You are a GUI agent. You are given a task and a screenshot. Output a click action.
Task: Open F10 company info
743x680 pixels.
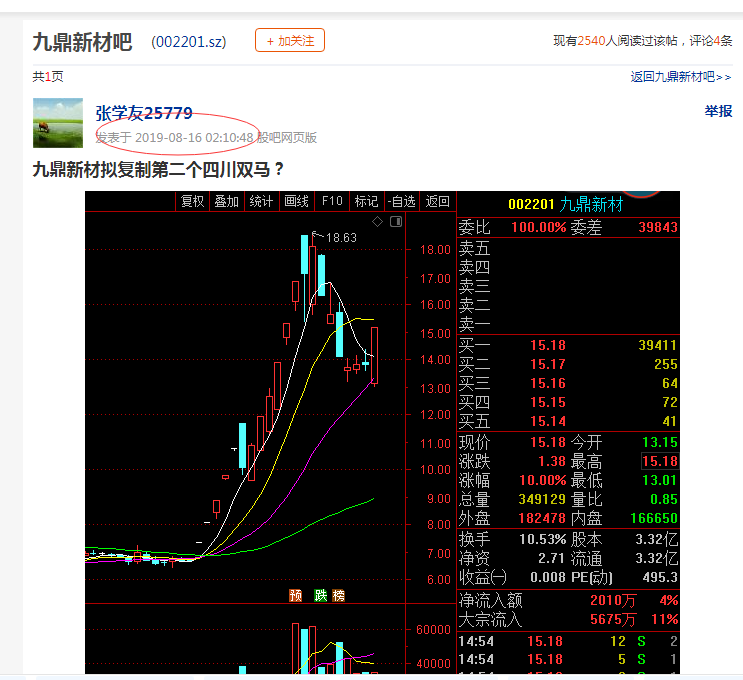332,201
